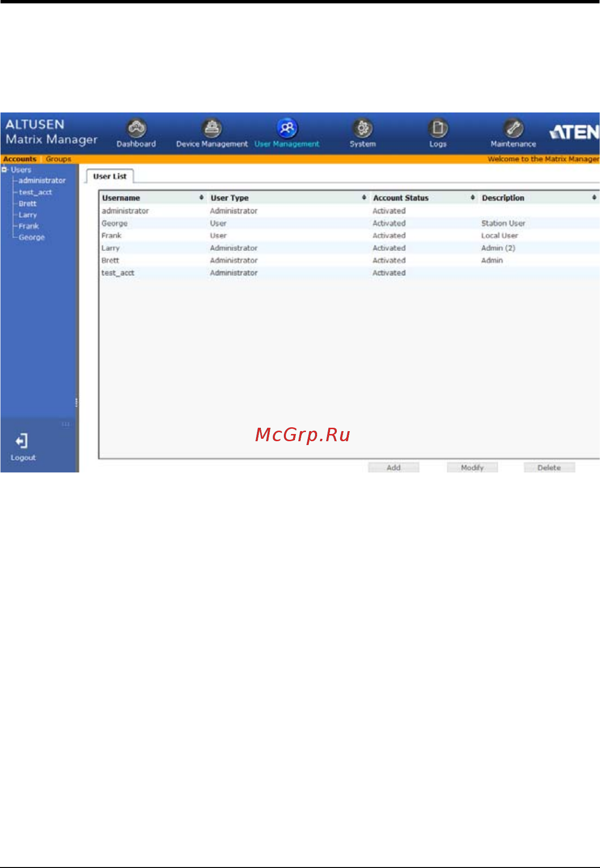Select Larry in the Users tree
The height and width of the screenshot is (868, 600).
[28, 215]
